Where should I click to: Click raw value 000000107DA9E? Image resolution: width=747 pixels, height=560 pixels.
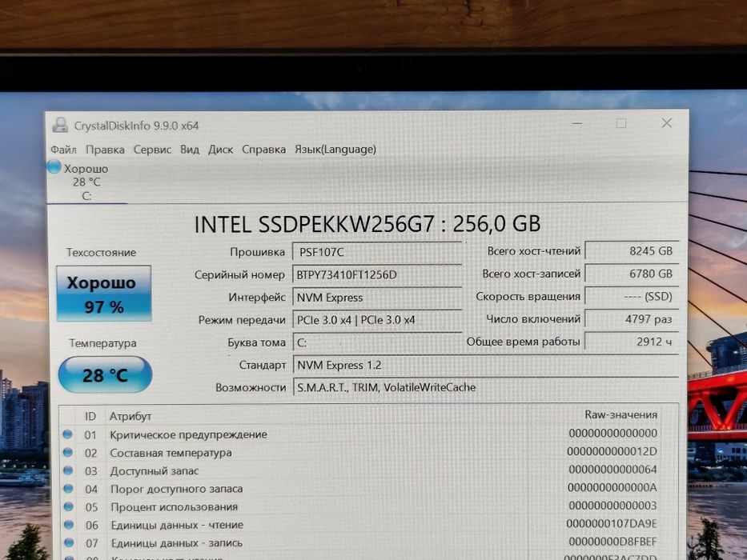tap(612, 523)
